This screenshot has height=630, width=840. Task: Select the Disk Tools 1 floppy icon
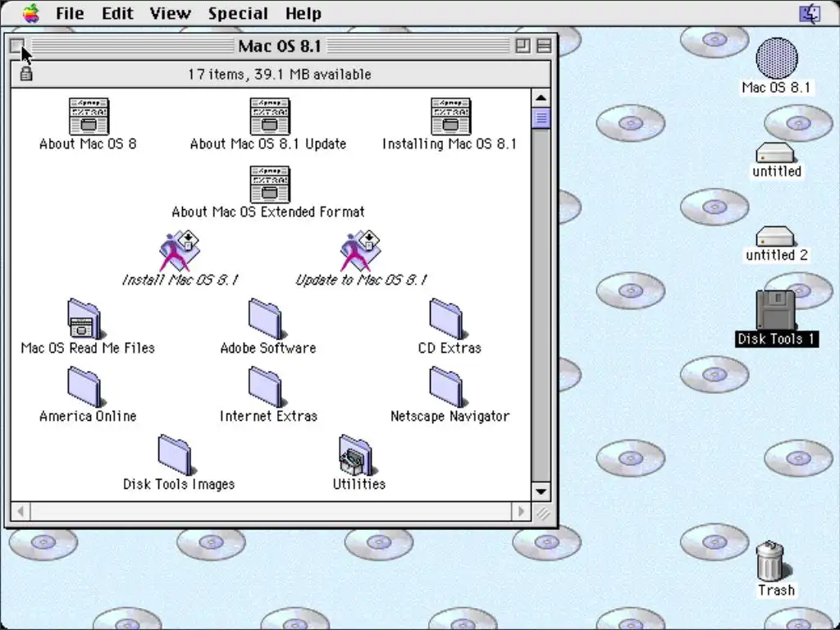pyautogui.click(x=776, y=310)
